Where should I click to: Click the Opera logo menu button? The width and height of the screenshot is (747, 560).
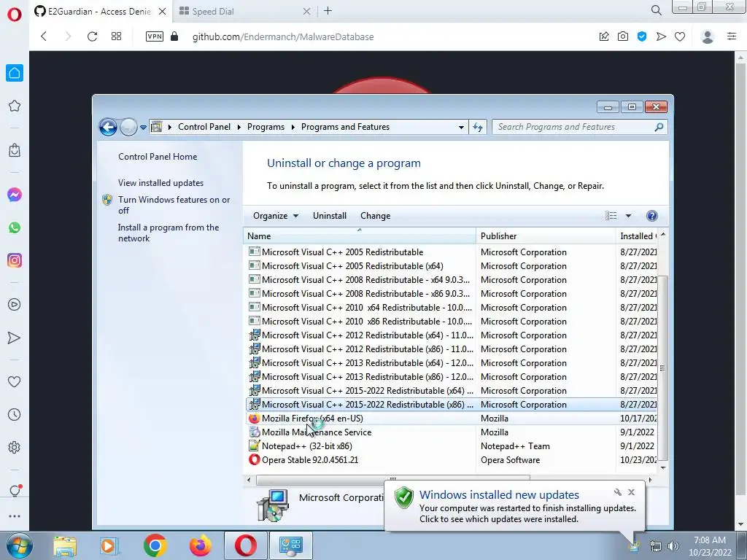(15, 15)
